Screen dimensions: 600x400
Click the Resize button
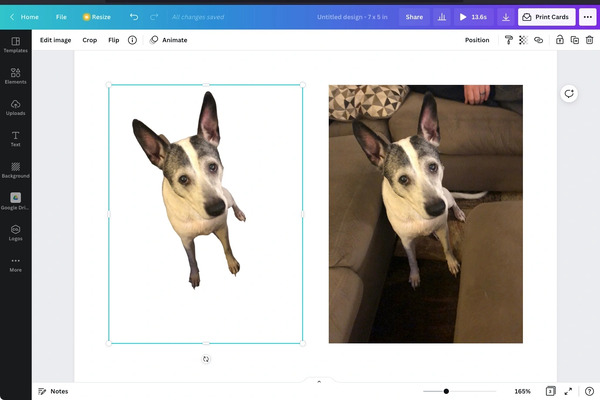(97, 17)
